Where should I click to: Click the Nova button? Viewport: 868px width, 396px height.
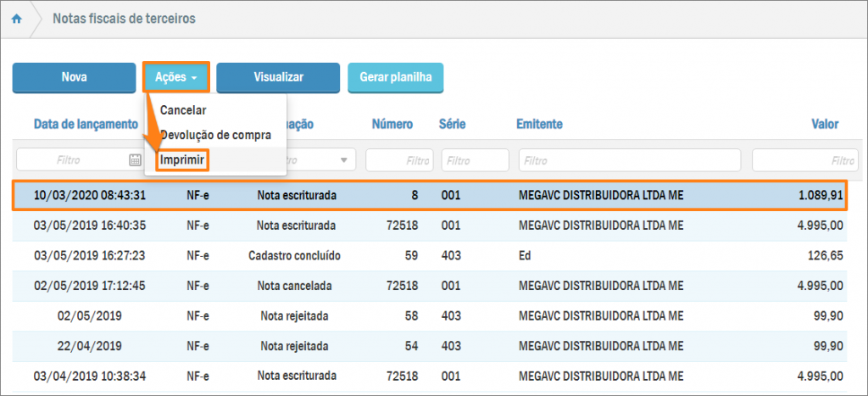pyautogui.click(x=74, y=77)
